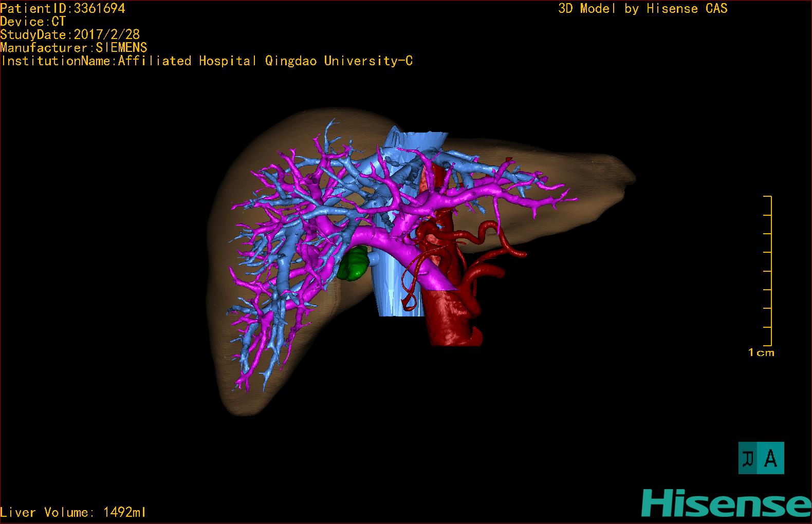Click the Manufacturer:SIEMENS label
Viewport: 812px width, 524px height.
tap(73, 48)
